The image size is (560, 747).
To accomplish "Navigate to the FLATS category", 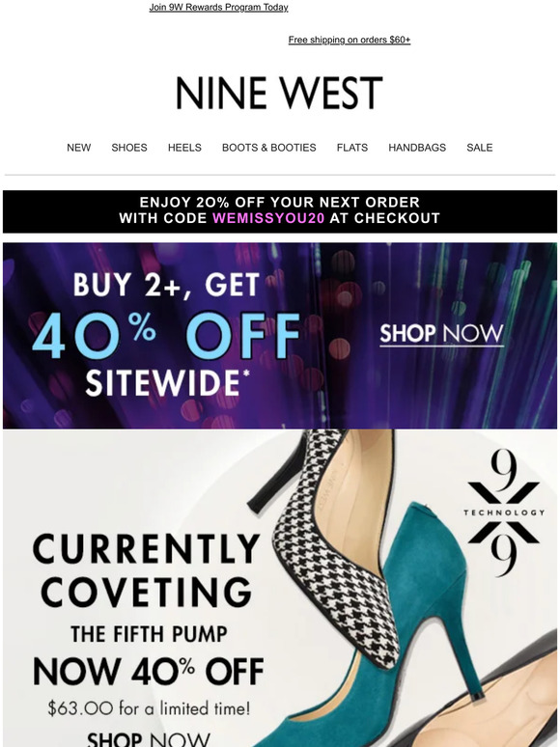I will [x=352, y=148].
